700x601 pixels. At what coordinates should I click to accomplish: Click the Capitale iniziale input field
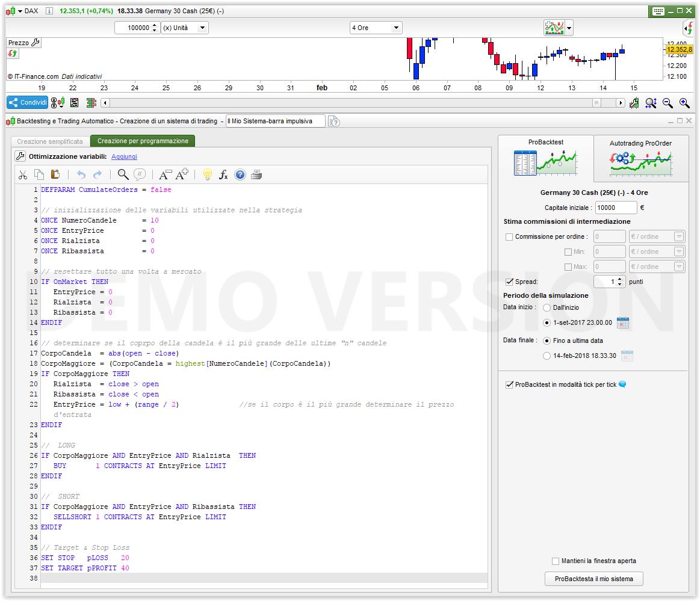coord(616,208)
